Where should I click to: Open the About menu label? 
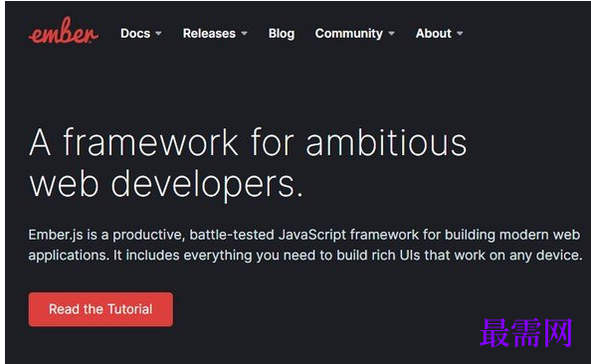tap(434, 33)
